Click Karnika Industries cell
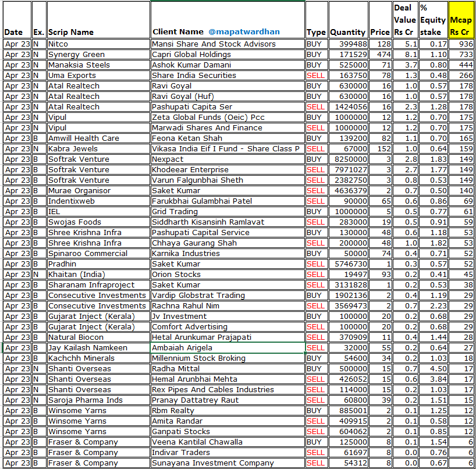Image resolution: width=476 pixels, height=469 pixels. (x=228, y=254)
